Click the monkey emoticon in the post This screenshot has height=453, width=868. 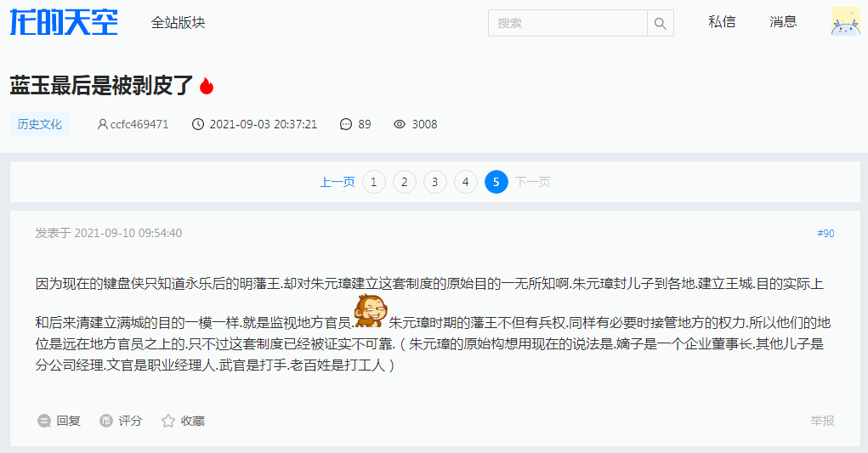pyautogui.click(x=371, y=311)
